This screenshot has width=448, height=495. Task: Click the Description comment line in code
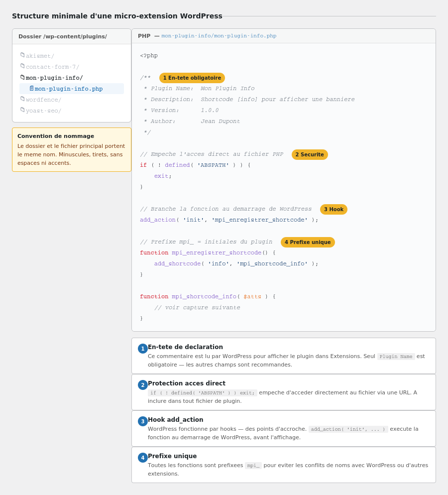(249, 100)
